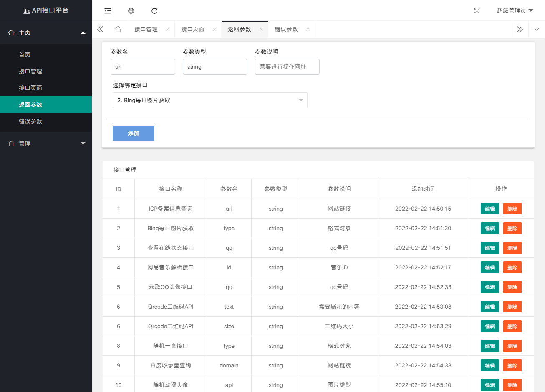This screenshot has height=392, width=545.
Task: Open 首页 in the sidebar
Action: (46, 55)
